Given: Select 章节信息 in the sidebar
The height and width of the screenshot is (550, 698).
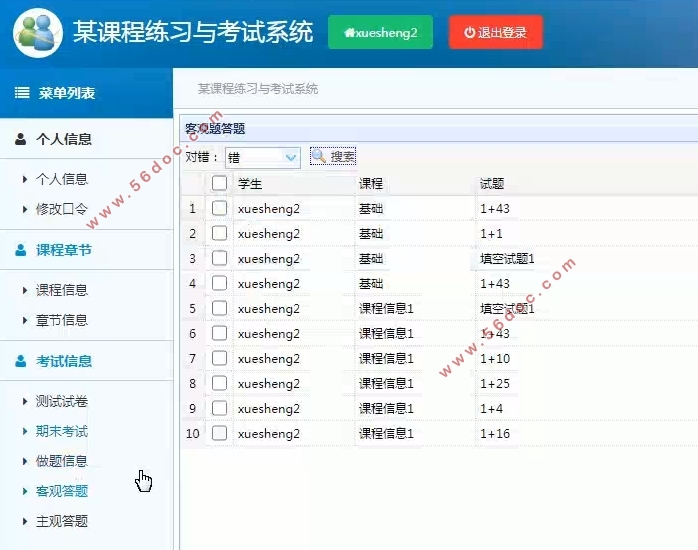Looking at the screenshot, I should (x=62, y=320).
